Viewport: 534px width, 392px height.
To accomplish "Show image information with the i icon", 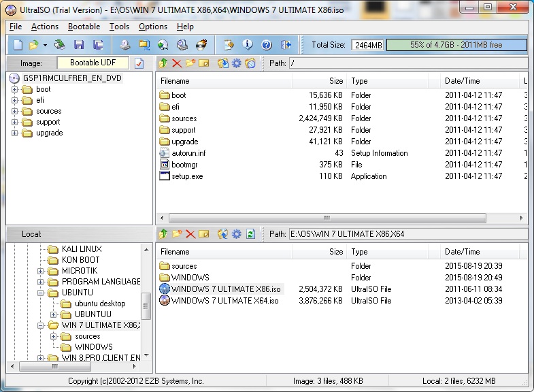I will pyautogui.click(x=248, y=45).
